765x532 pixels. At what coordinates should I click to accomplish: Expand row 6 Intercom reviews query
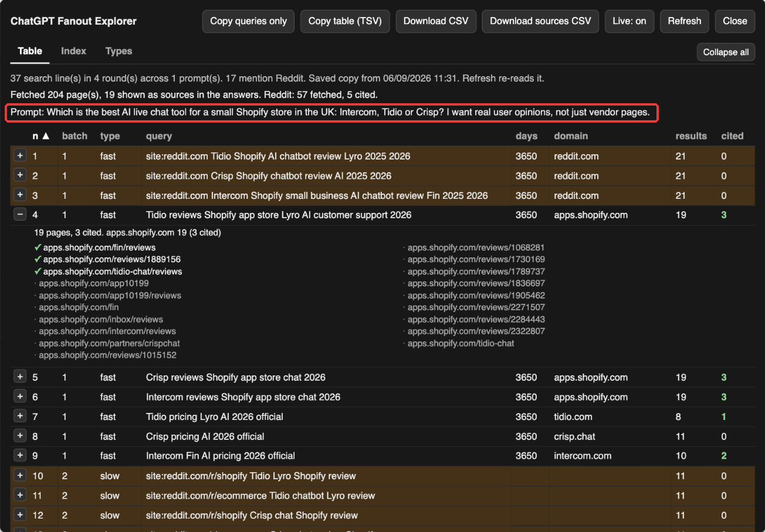point(20,397)
